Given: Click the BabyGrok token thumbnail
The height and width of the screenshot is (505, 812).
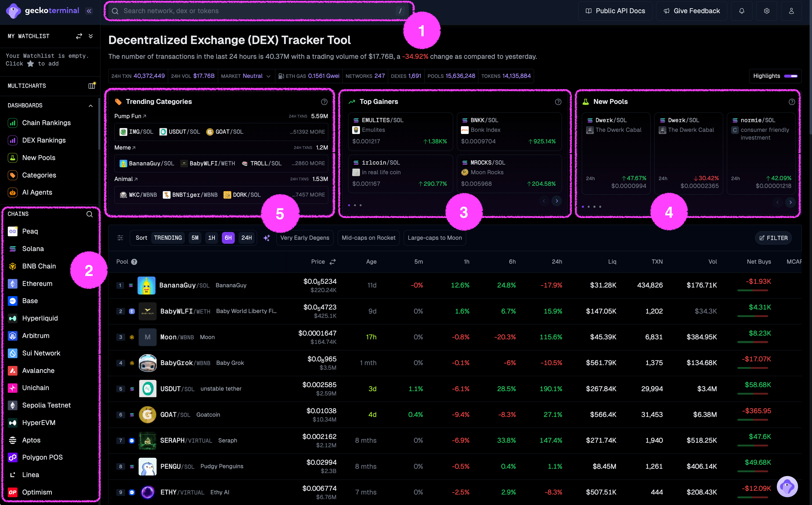Looking at the screenshot, I should click(147, 363).
